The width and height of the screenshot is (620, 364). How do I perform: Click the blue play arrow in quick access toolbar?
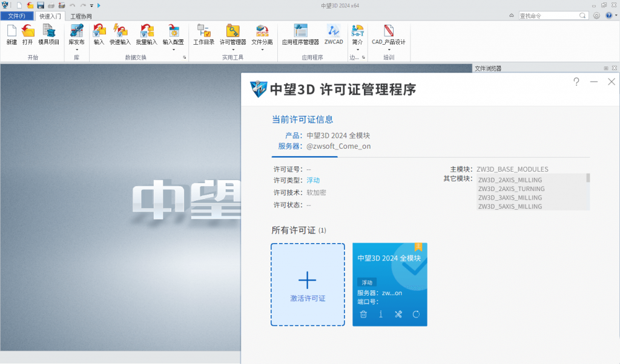[99, 5]
